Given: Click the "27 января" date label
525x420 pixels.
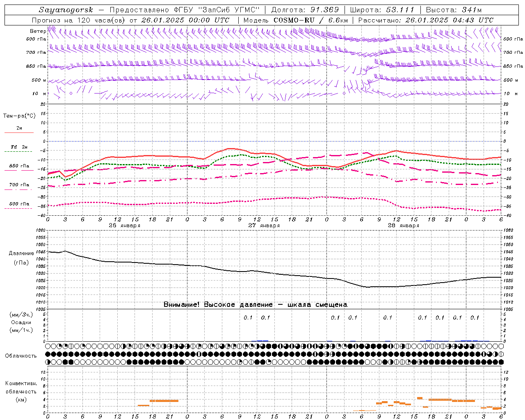Looking at the screenshot, I should pyautogui.click(x=264, y=226).
